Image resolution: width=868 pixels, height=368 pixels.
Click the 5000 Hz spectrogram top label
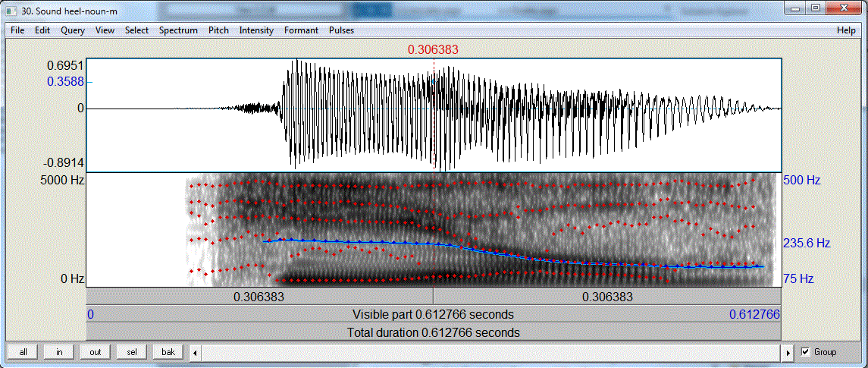62,180
